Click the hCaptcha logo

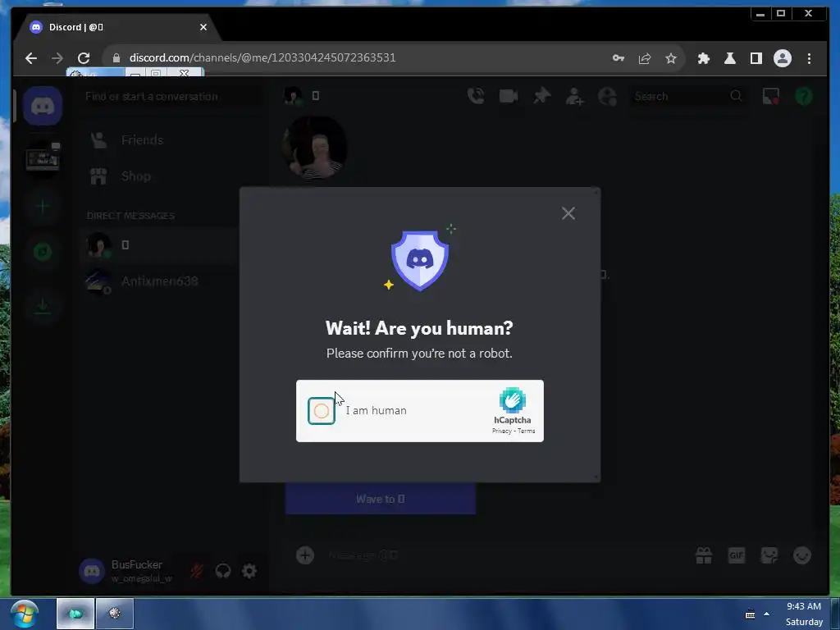click(512, 400)
